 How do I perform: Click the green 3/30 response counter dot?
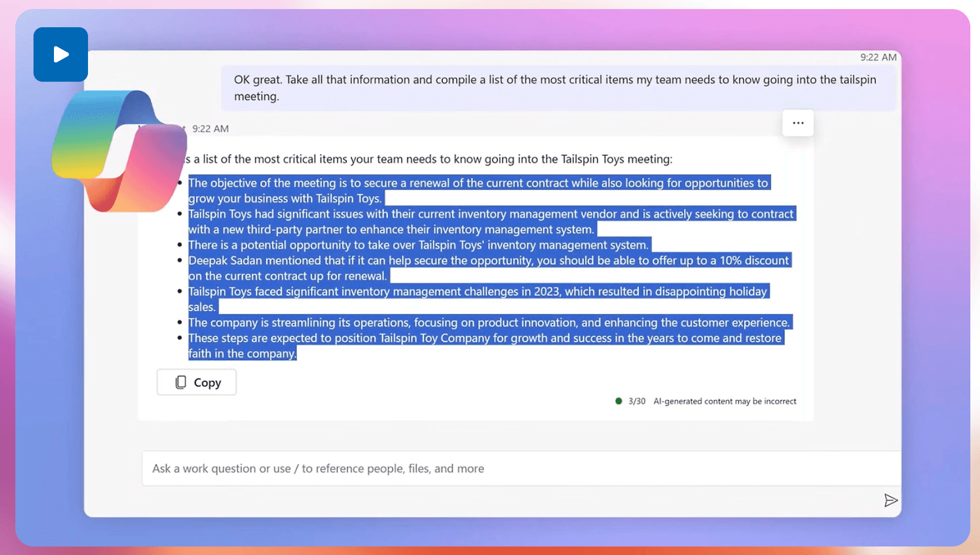point(619,401)
